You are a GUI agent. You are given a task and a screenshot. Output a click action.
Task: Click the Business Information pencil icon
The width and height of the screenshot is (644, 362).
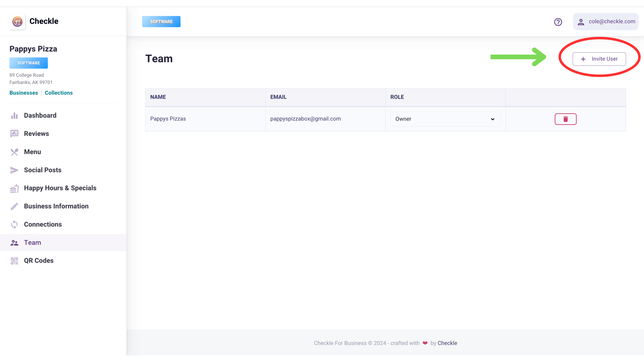coord(14,206)
